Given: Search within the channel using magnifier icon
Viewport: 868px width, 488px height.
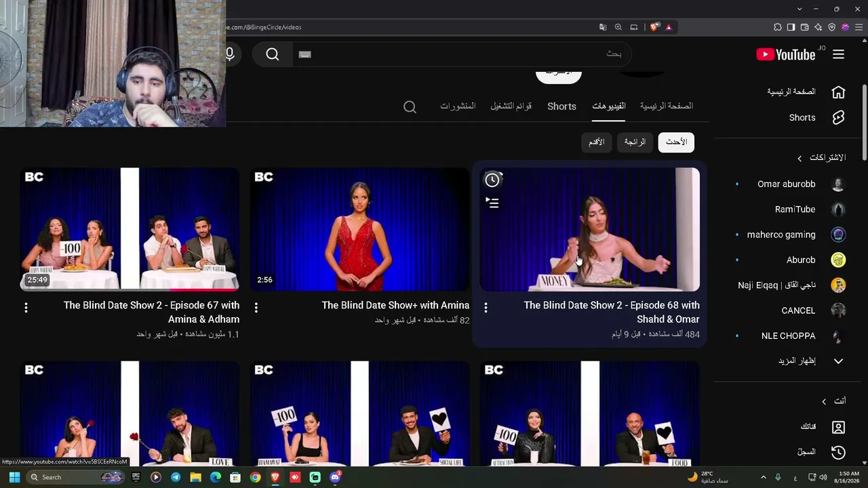Looking at the screenshot, I should point(410,107).
